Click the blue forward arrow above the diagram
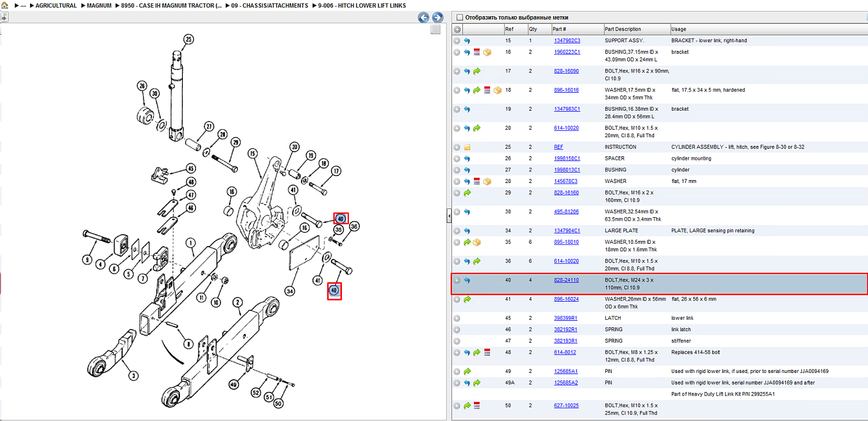 tap(437, 18)
